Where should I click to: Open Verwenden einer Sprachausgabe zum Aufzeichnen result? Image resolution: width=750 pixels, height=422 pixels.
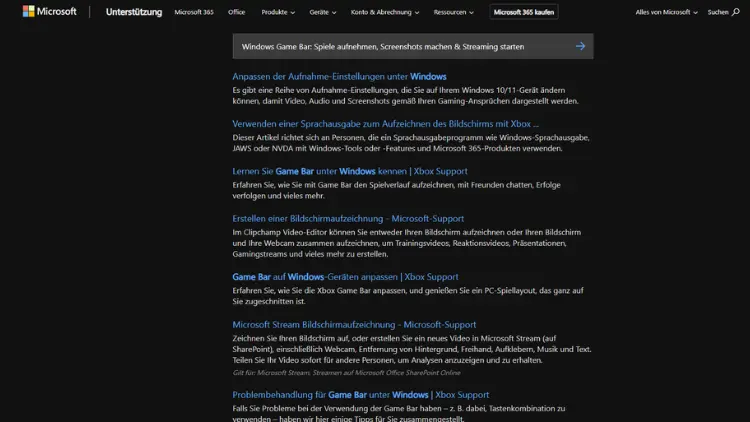point(386,124)
